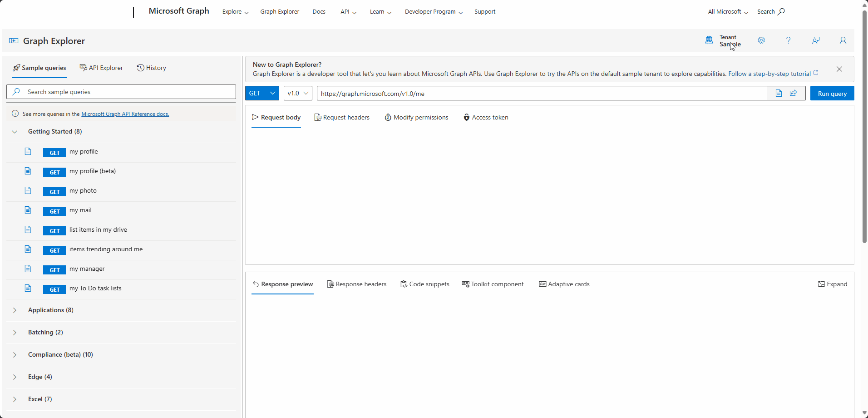Copy the request URL using the share icon
Image resolution: width=868 pixels, height=418 pixels.
[x=794, y=93]
